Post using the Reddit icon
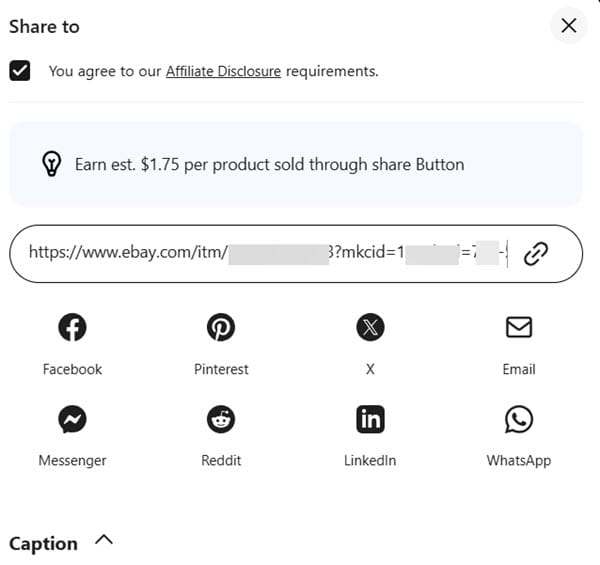The width and height of the screenshot is (600, 565). click(221, 419)
